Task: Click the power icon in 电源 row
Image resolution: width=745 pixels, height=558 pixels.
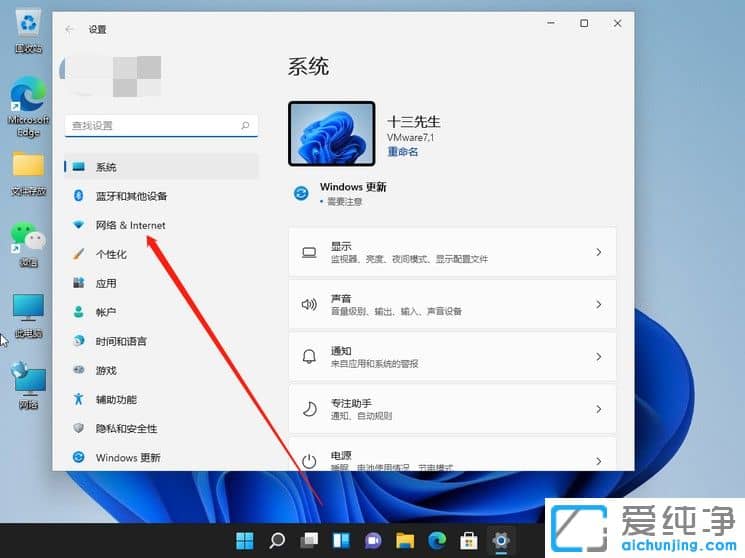Action: tap(309, 461)
